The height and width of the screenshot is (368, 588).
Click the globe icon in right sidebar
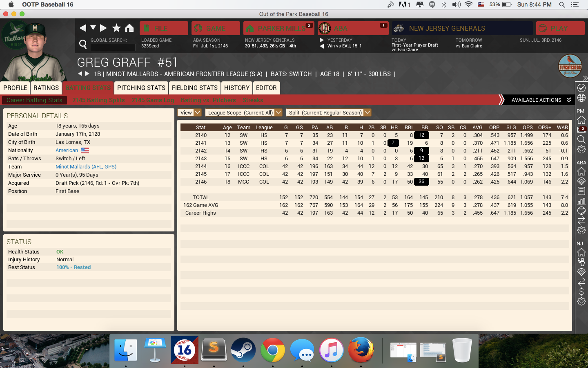click(x=581, y=98)
